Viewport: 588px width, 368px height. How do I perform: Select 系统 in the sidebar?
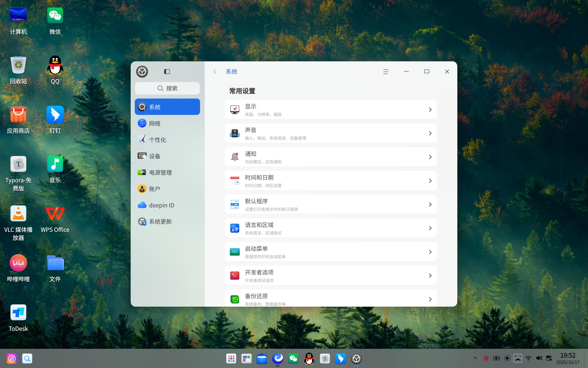(167, 107)
